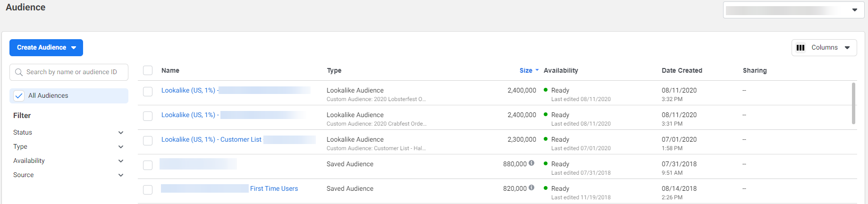Sort by the Date Created column header
Screen dimensions: 868x204
682,70
